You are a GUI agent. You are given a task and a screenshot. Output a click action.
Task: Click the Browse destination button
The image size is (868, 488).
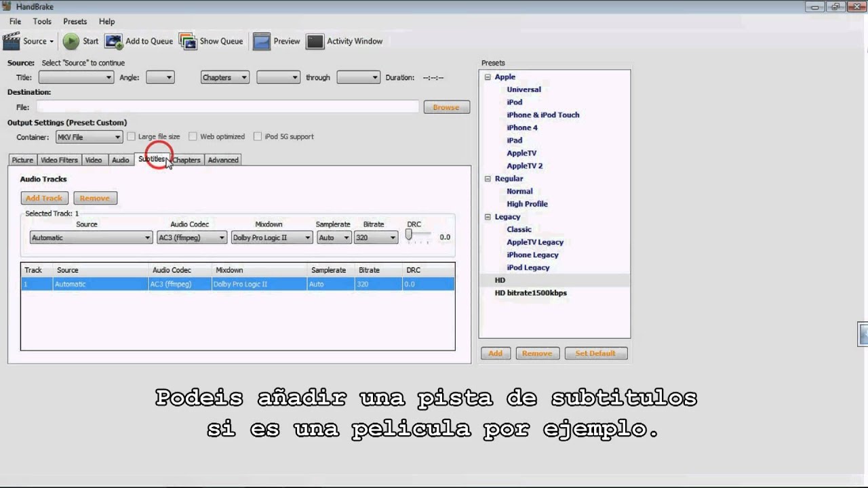pos(446,107)
